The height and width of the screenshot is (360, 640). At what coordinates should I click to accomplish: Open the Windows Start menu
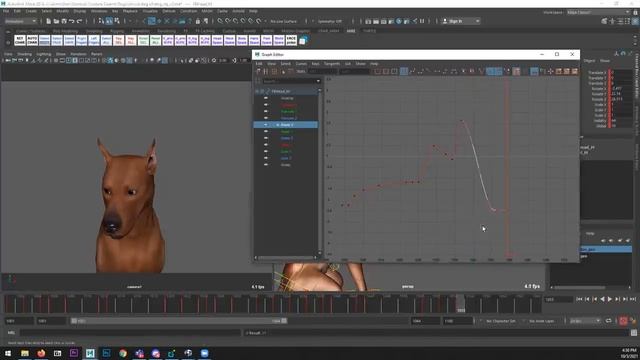coord(8,353)
